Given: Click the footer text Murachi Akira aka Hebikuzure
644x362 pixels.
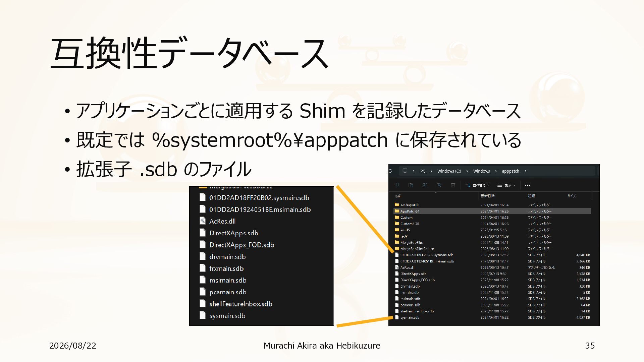Looking at the screenshot, I should [322, 346].
